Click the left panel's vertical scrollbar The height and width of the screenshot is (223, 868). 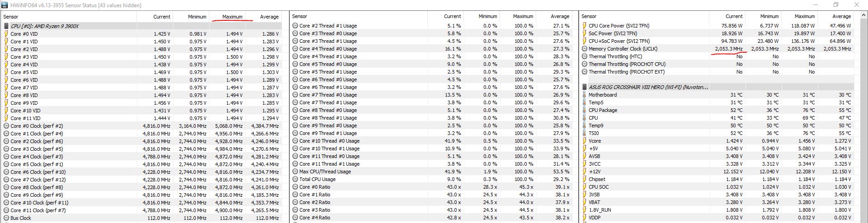click(285, 117)
